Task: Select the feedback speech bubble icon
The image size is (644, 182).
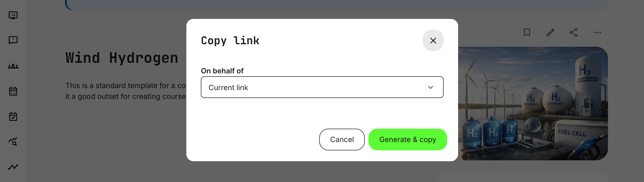Action: pyautogui.click(x=13, y=40)
